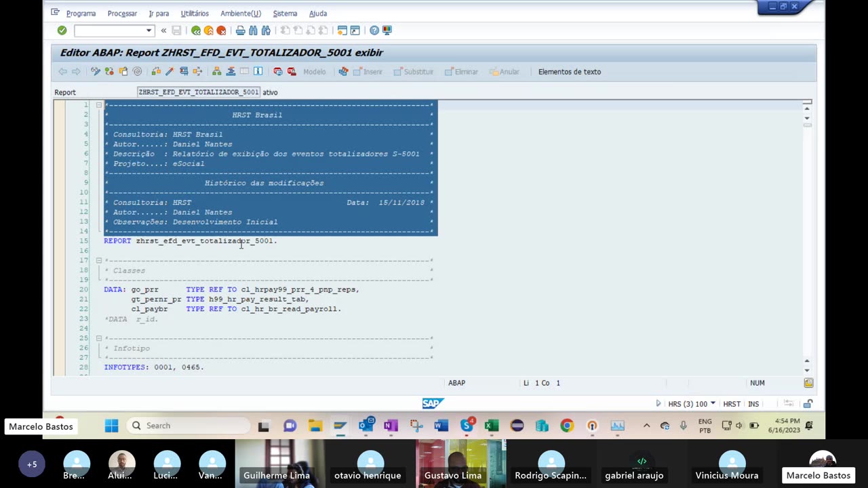This screenshot has width=868, height=488.
Task: Open the Ir para menu
Action: [x=159, y=14]
